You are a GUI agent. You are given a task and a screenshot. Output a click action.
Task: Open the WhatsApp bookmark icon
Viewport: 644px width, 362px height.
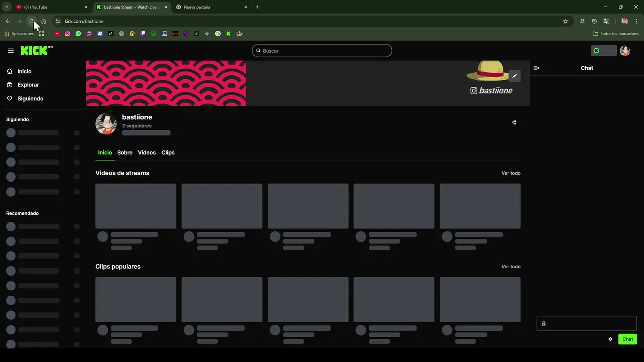78,34
